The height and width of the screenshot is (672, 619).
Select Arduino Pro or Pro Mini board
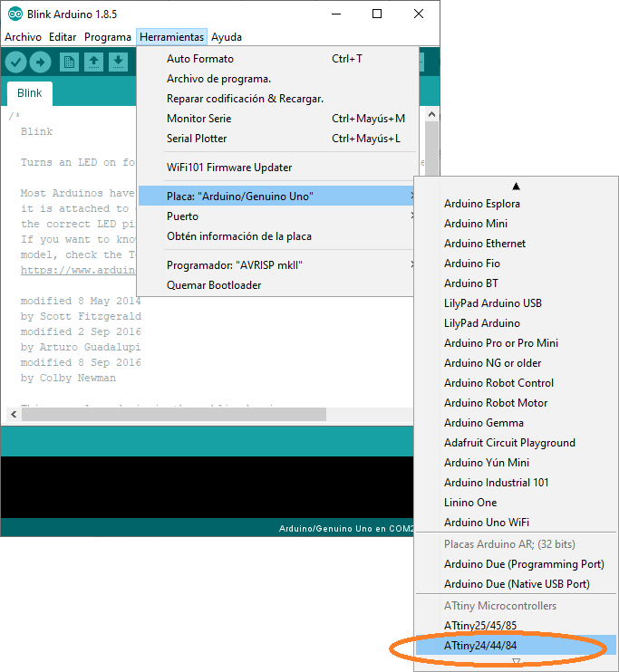pos(516,343)
